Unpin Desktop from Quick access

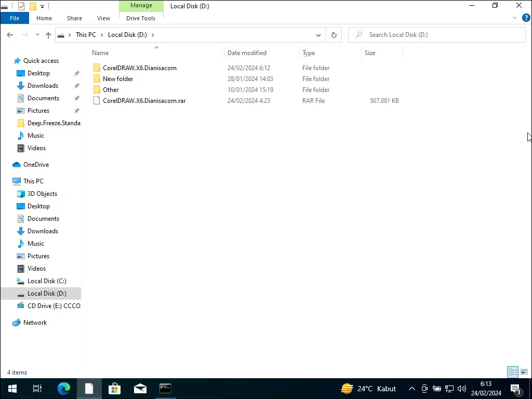(76, 73)
